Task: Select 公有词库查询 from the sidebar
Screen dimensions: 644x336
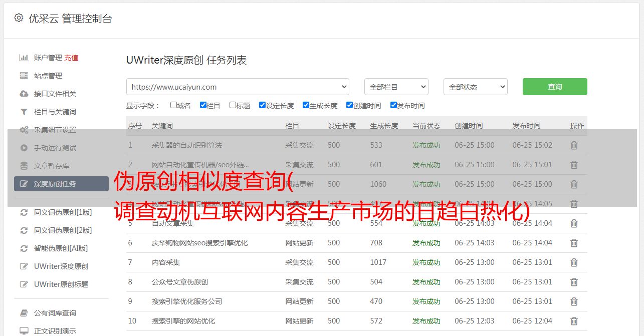Action: click(55, 313)
